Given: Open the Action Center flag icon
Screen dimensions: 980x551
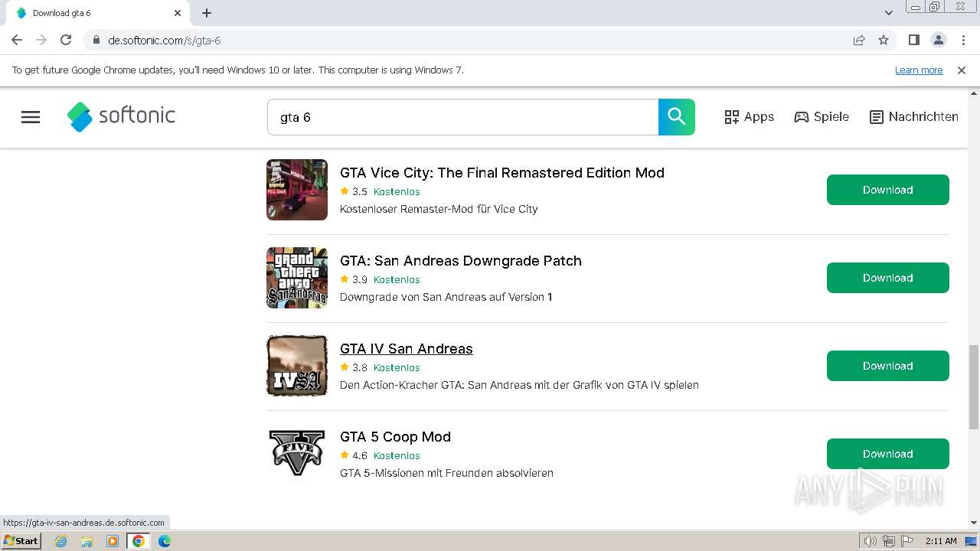Looking at the screenshot, I should point(907,541).
